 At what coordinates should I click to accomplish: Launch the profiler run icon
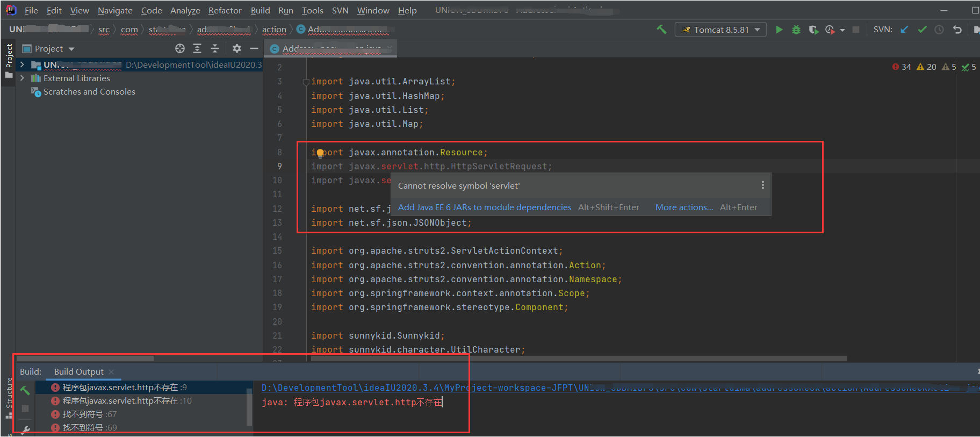830,30
